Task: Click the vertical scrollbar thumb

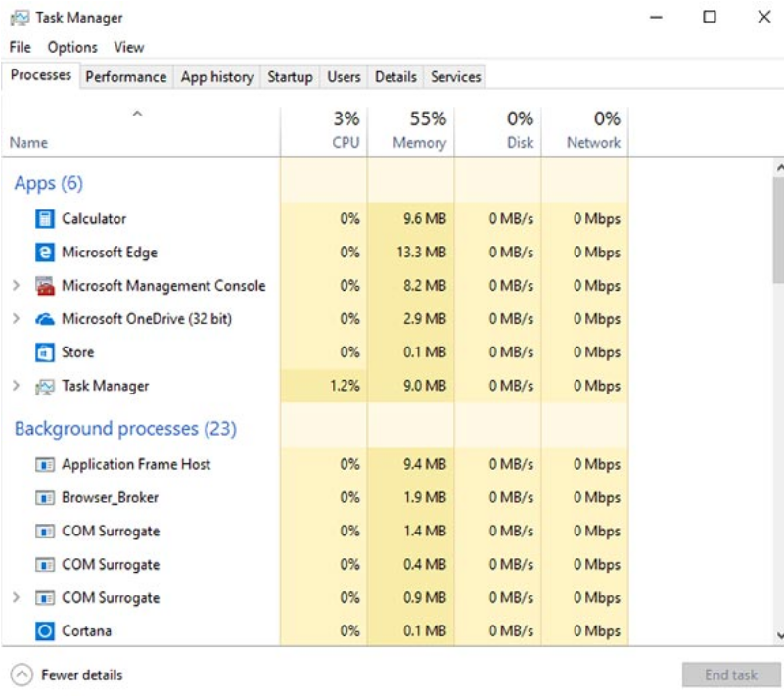Action: pyautogui.click(x=778, y=230)
